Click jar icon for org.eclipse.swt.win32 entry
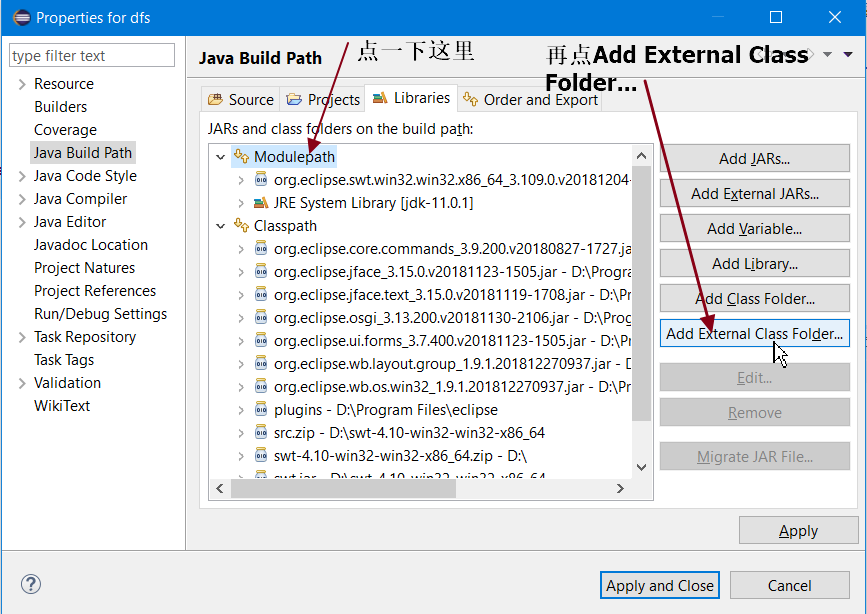The width and height of the screenshot is (867, 614). [x=261, y=180]
